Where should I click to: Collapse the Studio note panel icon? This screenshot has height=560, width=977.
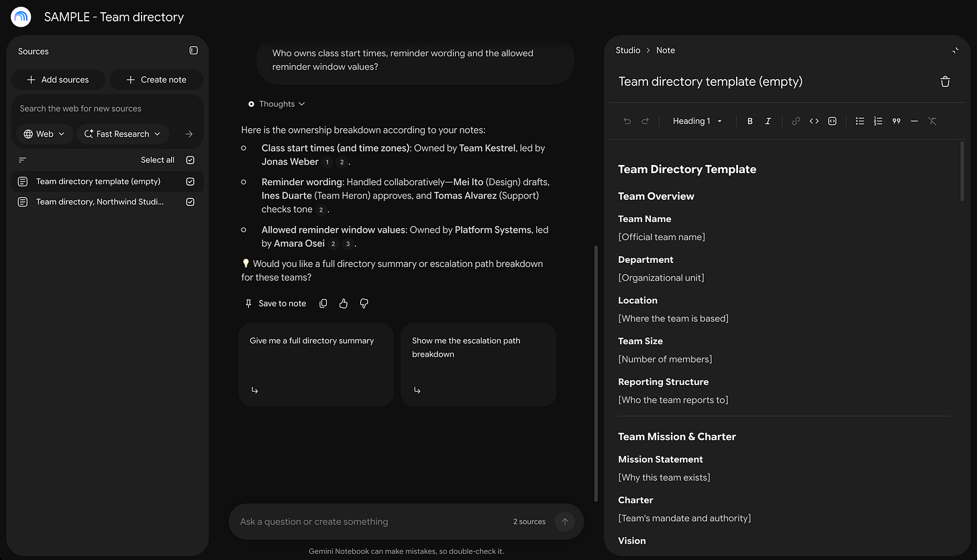point(956,50)
